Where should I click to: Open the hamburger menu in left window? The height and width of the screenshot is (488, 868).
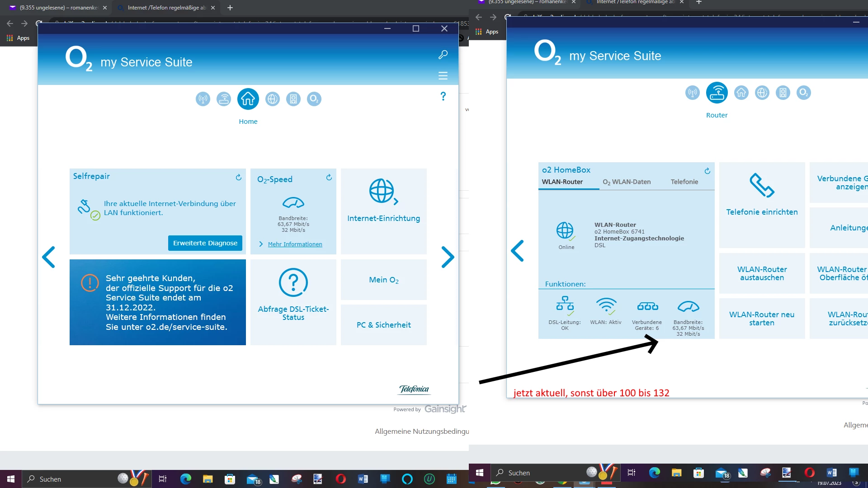pyautogui.click(x=443, y=76)
